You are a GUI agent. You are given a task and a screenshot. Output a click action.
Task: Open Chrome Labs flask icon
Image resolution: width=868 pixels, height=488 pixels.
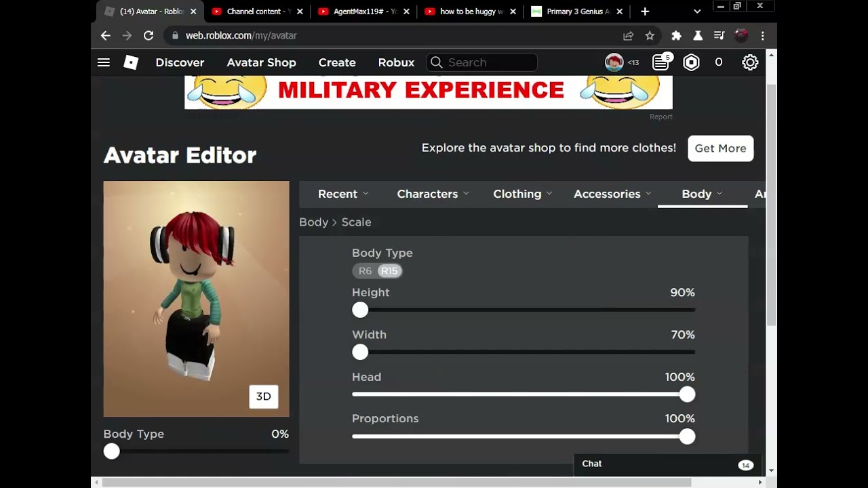tap(698, 36)
